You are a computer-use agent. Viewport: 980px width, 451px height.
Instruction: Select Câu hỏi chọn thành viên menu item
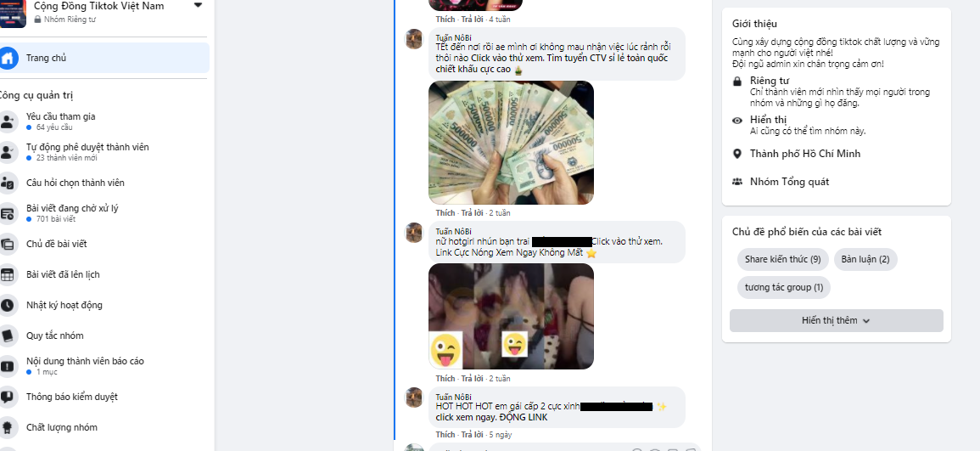75,183
